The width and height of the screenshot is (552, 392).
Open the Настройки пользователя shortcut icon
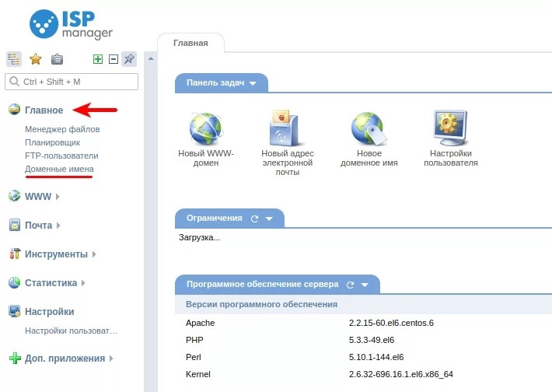(450, 129)
